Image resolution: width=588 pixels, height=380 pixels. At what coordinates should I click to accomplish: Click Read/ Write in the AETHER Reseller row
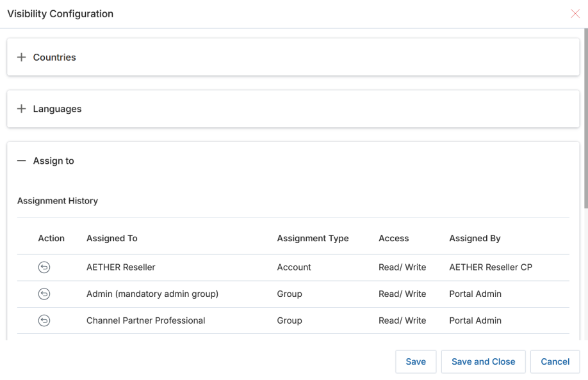pos(402,267)
